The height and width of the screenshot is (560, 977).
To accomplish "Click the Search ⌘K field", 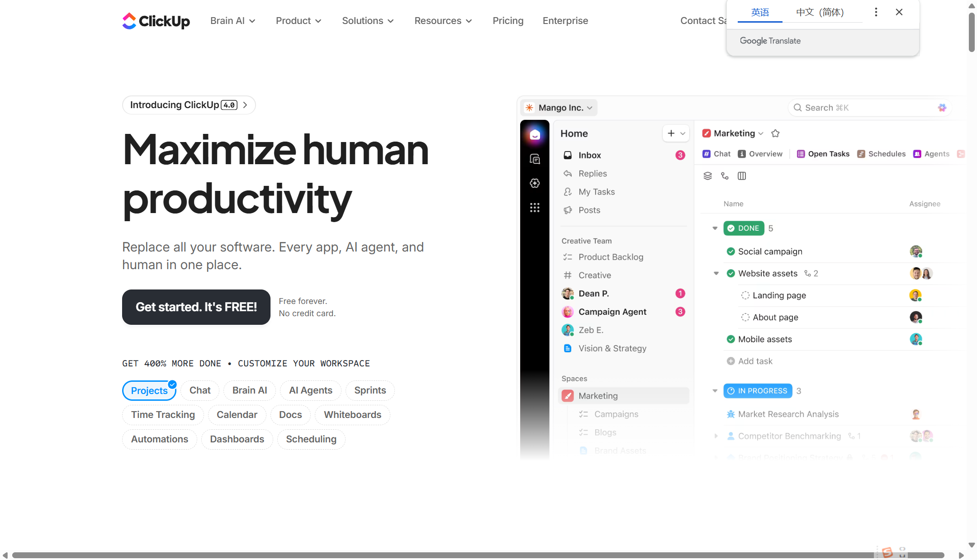I will pyautogui.click(x=859, y=108).
